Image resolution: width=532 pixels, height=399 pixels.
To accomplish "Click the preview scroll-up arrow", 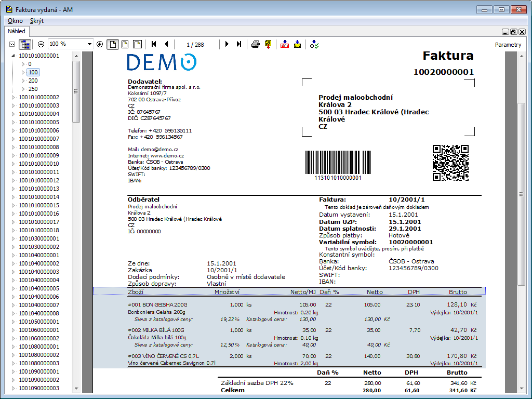I will (522, 56).
